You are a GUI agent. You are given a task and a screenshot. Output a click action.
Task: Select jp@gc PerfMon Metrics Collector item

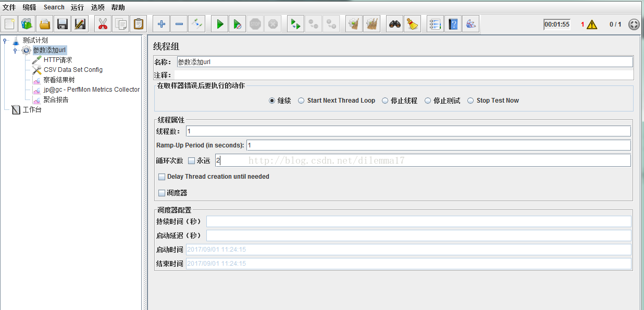(91, 90)
